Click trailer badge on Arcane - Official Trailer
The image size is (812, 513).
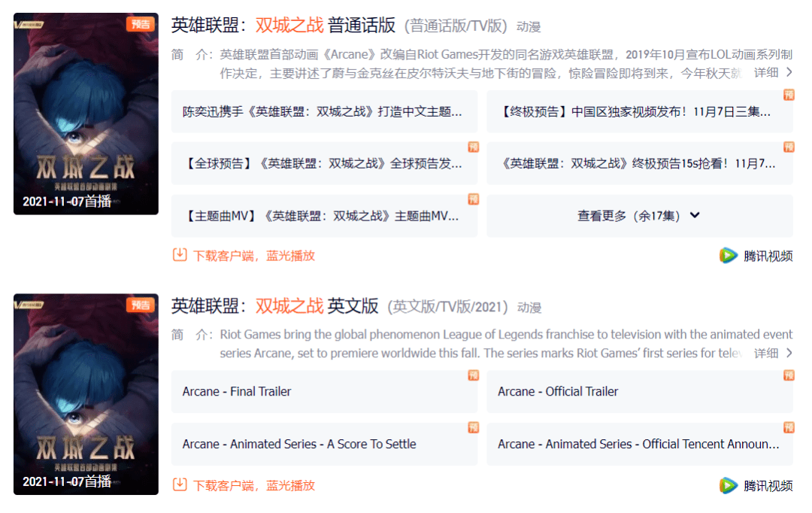pyautogui.click(x=789, y=375)
